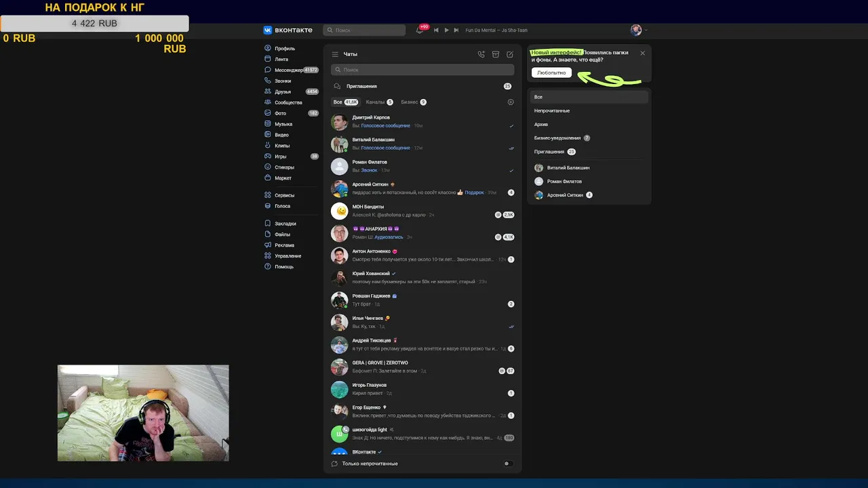868x488 pixels.
Task: Open chat with Ровшан Гаджиев
Action: (422, 300)
